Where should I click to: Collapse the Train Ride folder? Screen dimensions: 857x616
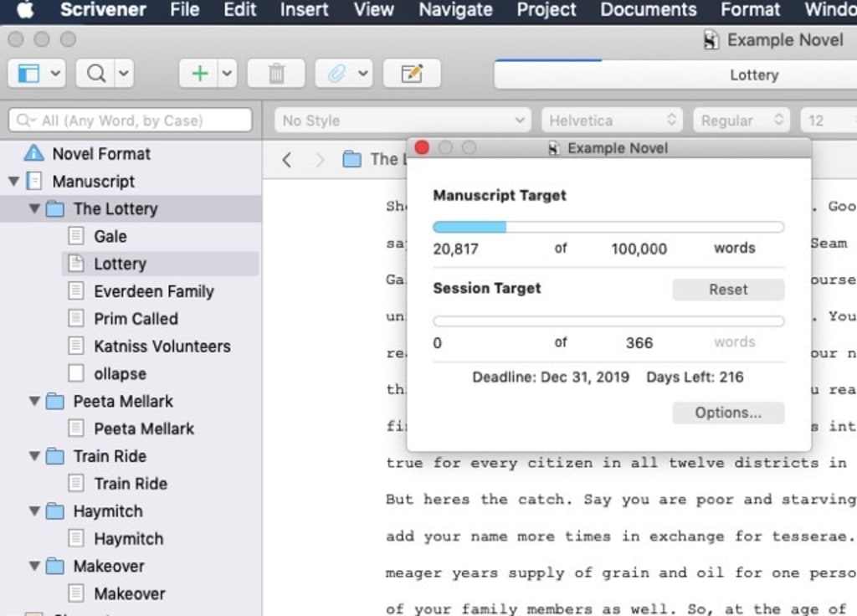[34, 455]
